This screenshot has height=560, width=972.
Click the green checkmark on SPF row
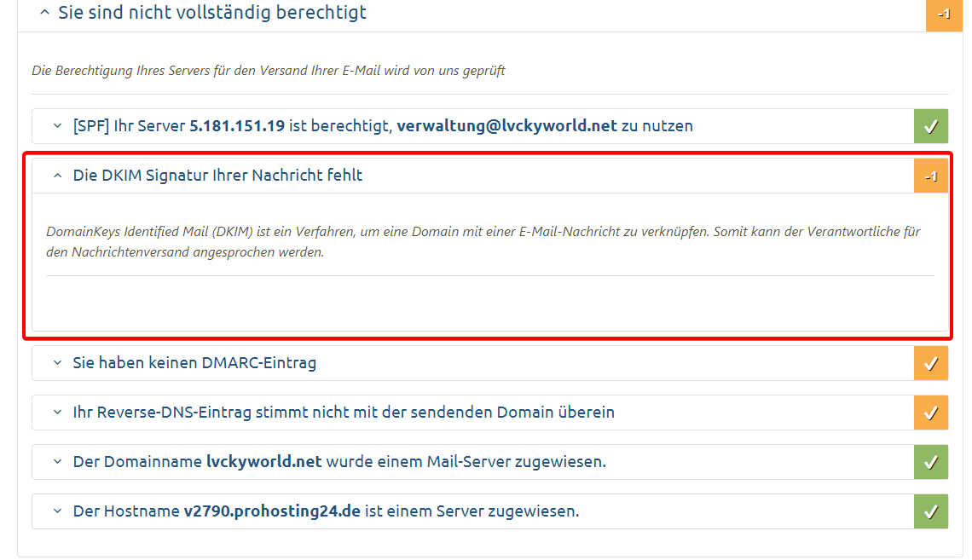pyautogui.click(x=930, y=126)
